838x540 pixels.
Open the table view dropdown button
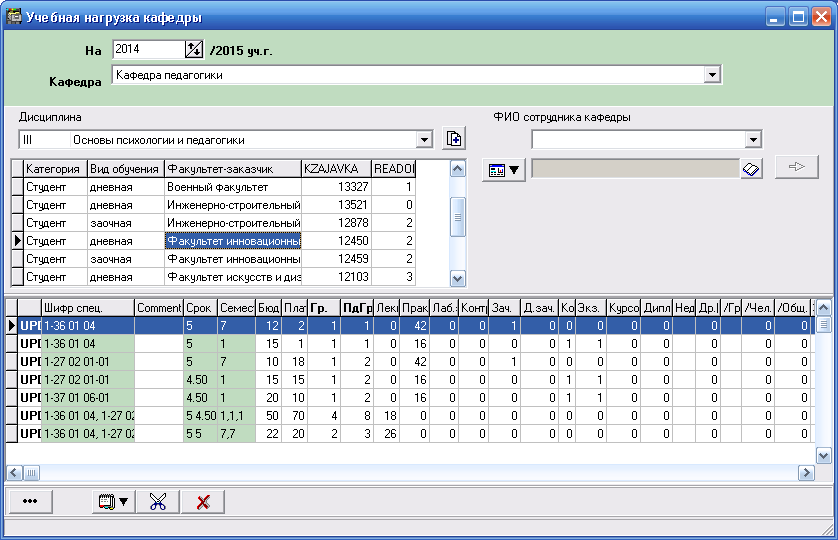504,170
